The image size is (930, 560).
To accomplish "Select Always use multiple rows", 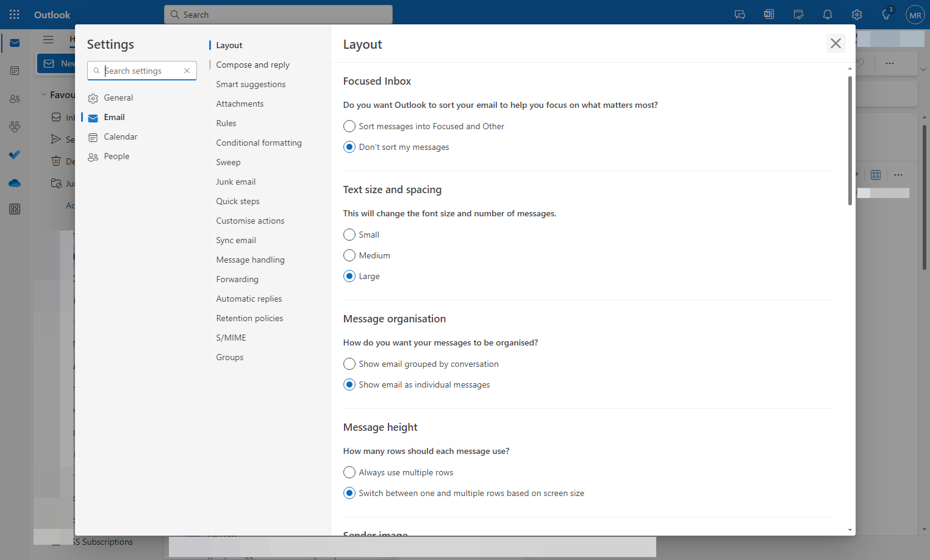I will coord(399,472).
